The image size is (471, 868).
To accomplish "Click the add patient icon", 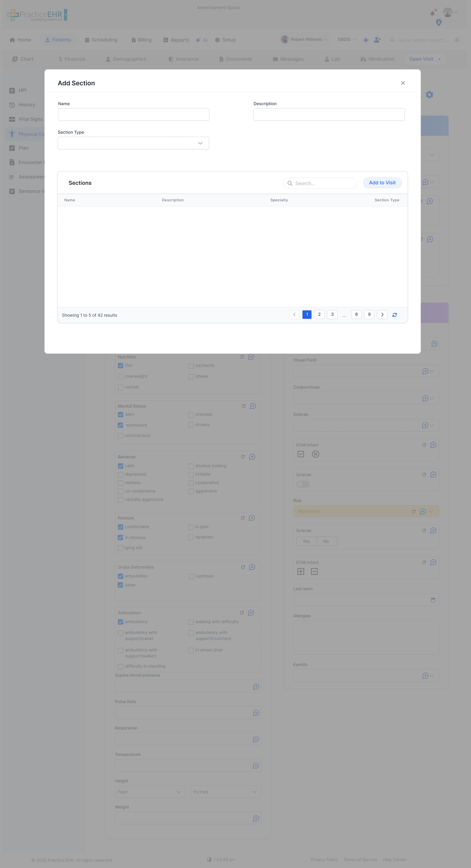I will (x=377, y=40).
